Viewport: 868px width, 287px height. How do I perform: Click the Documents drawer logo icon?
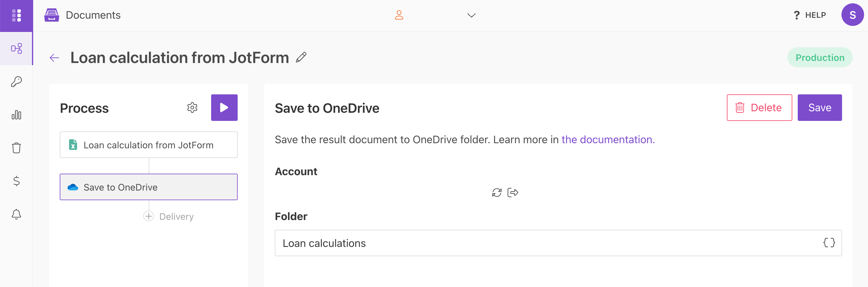click(x=52, y=15)
